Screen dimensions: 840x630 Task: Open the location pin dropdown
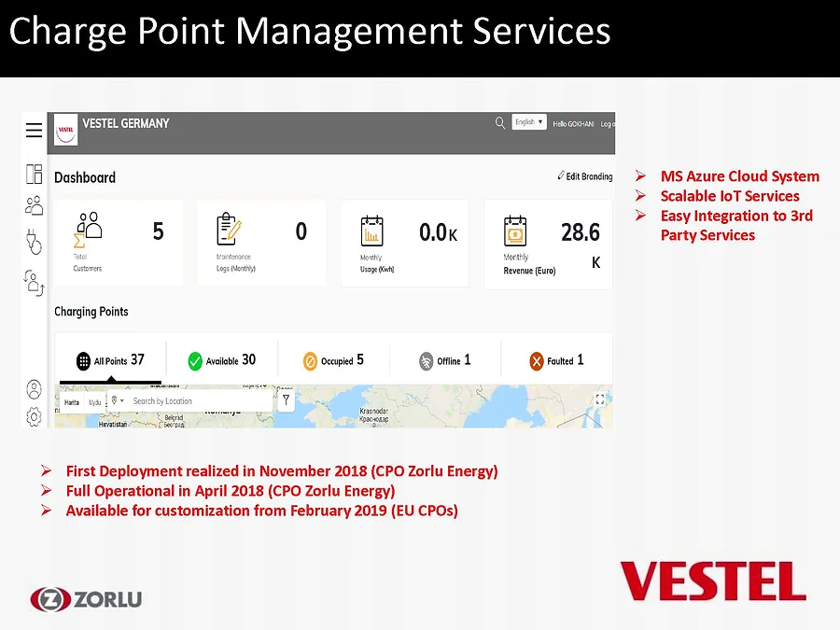pos(118,400)
